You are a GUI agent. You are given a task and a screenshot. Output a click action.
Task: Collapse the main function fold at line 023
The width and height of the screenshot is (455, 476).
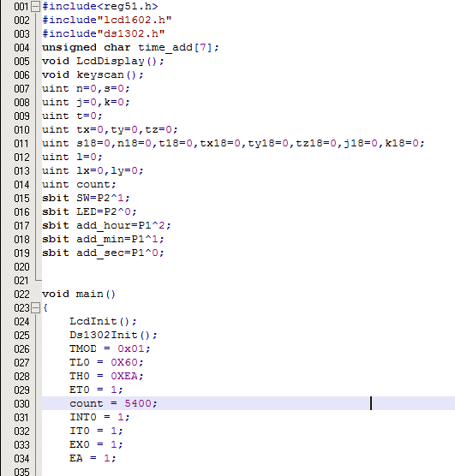(36, 308)
